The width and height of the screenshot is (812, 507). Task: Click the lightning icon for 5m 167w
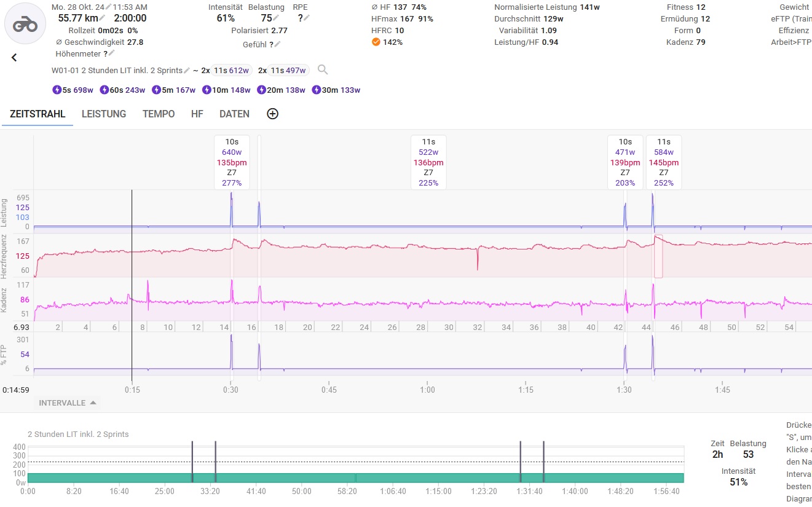pos(157,90)
